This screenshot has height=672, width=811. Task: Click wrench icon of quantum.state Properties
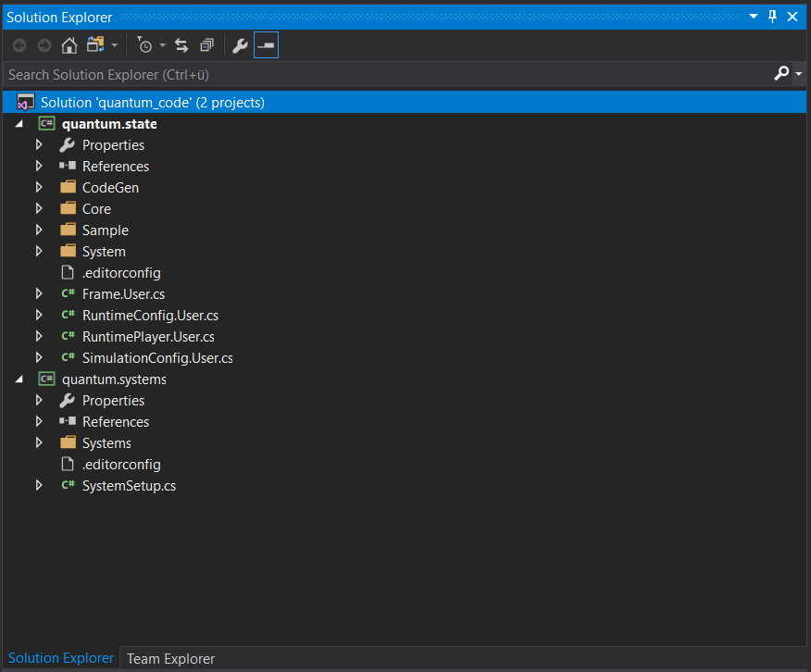pyautogui.click(x=68, y=145)
